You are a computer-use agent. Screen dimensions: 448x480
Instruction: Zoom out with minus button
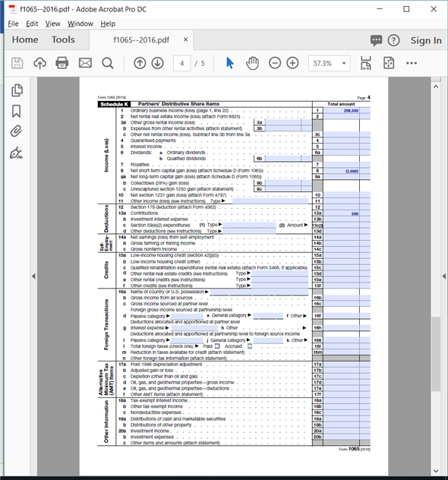pos(275,63)
